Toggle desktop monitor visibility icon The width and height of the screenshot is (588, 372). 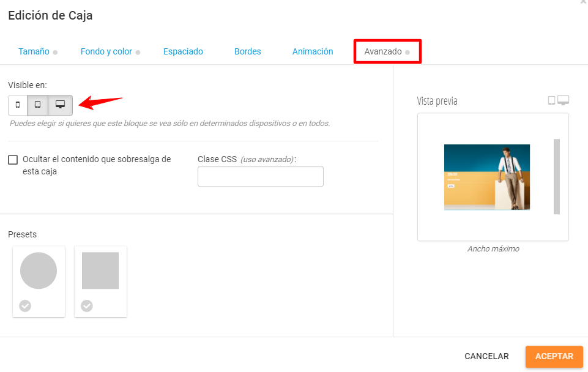pyautogui.click(x=60, y=105)
